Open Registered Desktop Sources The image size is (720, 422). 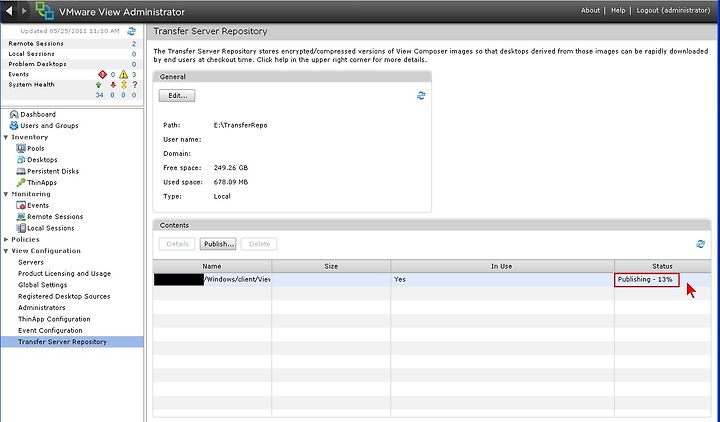pyautogui.click(x=64, y=296)
